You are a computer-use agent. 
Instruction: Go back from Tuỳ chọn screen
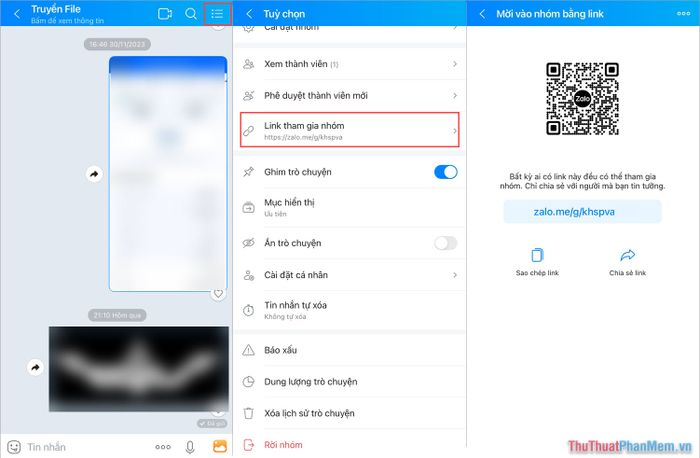pyautogui.click(x=250, y=14)
